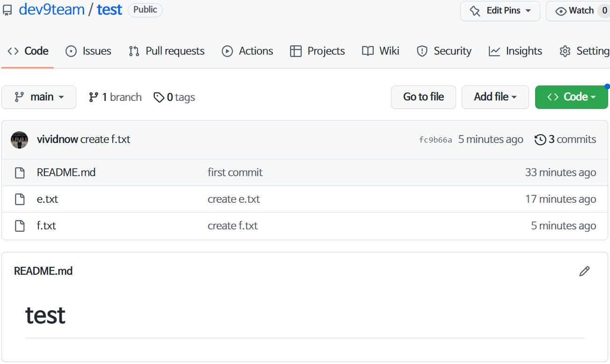Open the Settings tab

coord(584,51)
